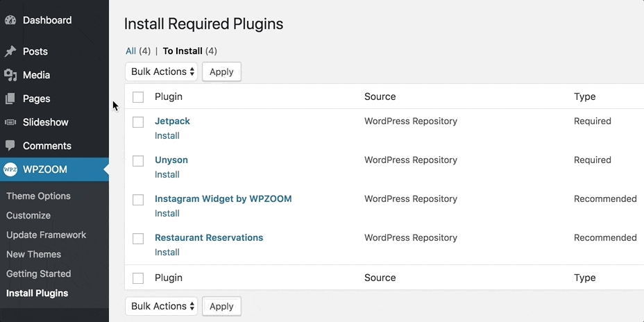Click the Jetpack plugin name link
The image size is (644, 322).
coord(172,121)
